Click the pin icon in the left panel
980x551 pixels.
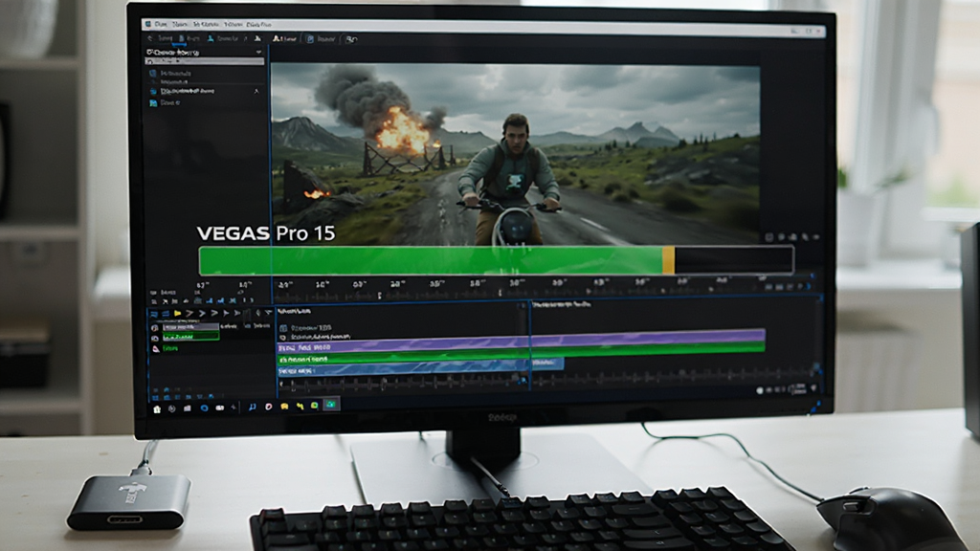point(256,91)
